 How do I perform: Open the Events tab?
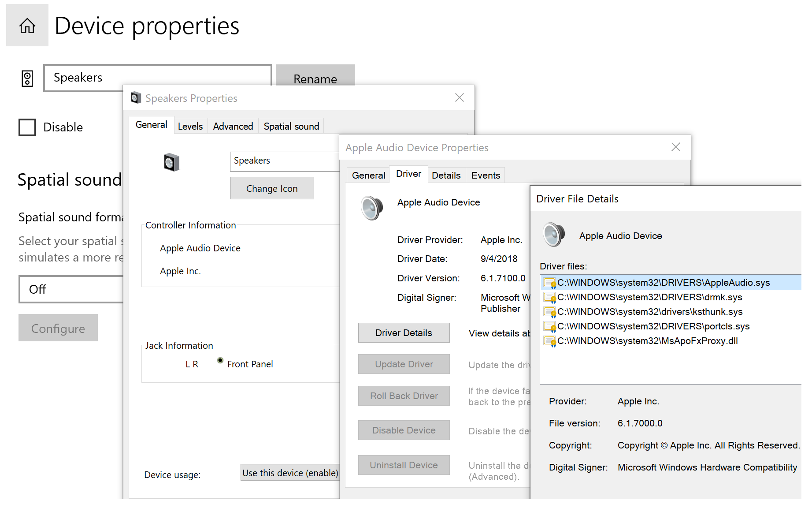click(486, 176)
